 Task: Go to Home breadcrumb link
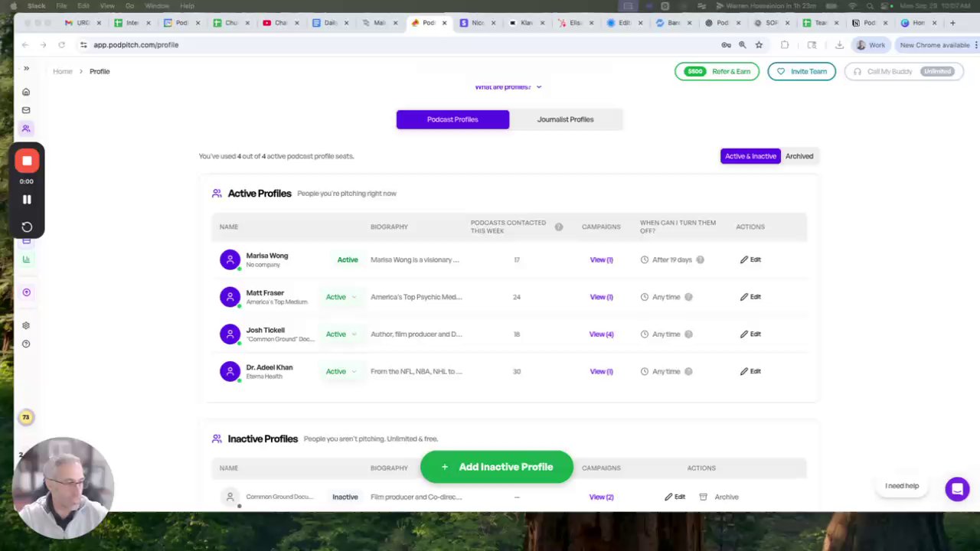click(63, 71)
